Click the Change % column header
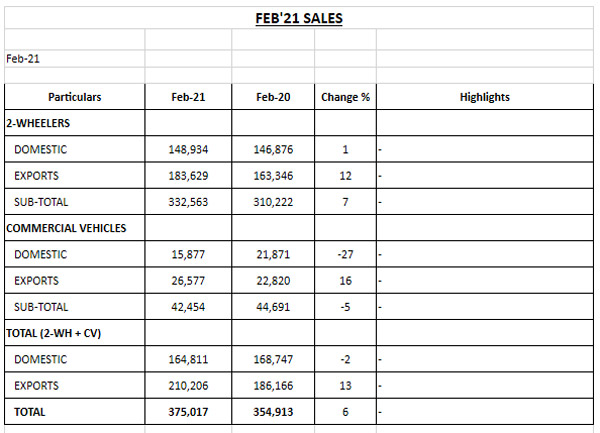The height and width of the screenshot is (433, 600). [x=345, y=97]
